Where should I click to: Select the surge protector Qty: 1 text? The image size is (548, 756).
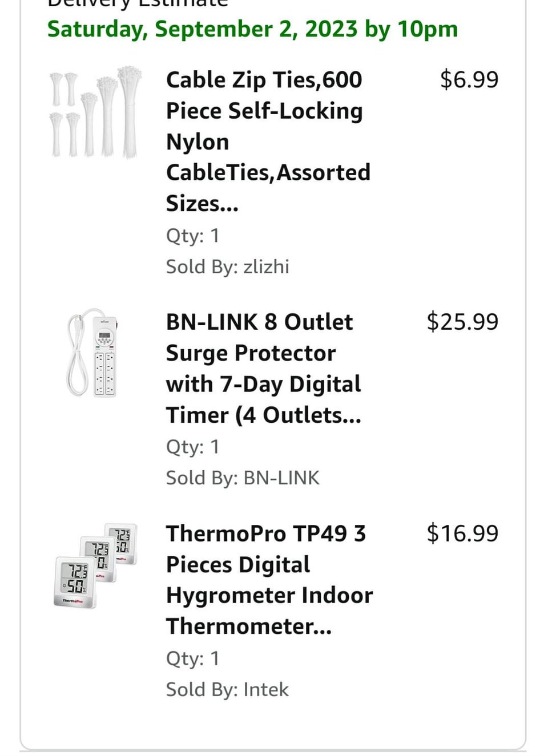click(x=192, y=447)
